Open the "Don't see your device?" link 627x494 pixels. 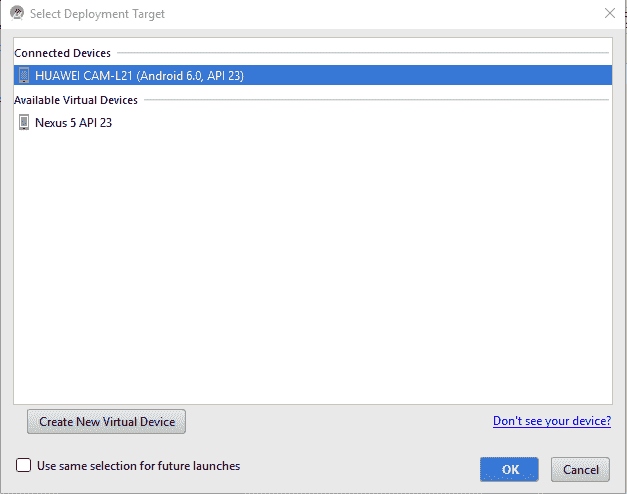click(x=552, y=421)
